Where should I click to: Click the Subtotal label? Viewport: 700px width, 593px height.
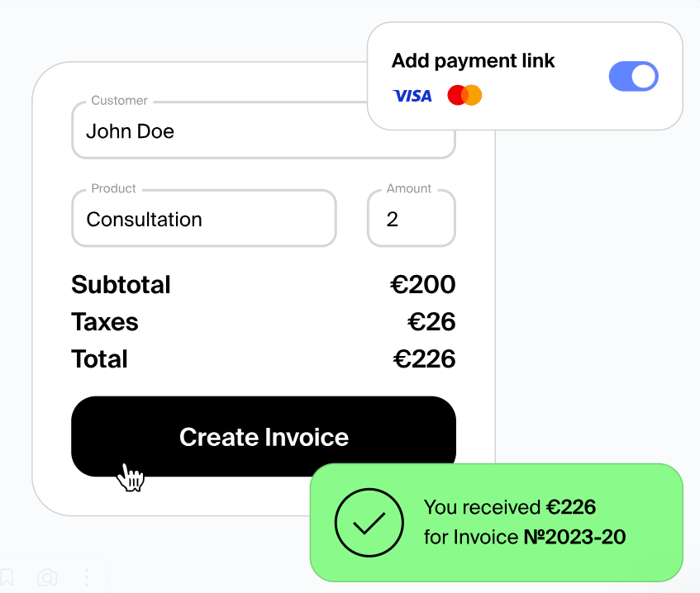pos(121,285)
